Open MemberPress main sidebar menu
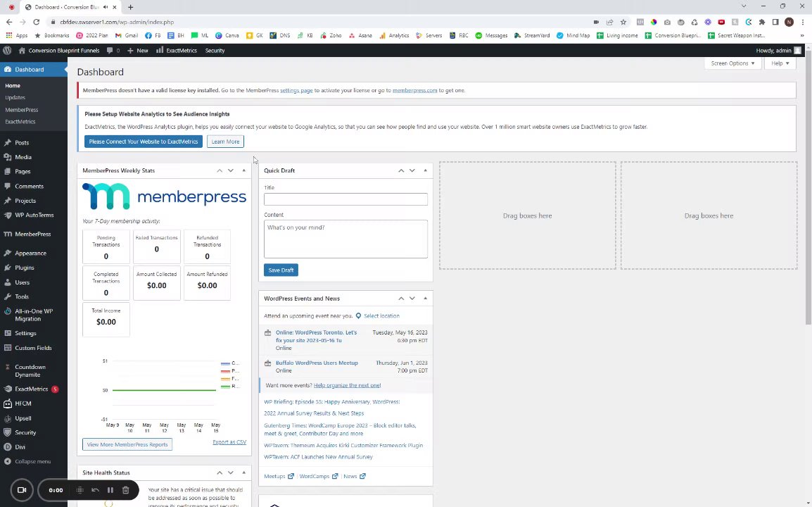The width and height of the screenshot is (812, 507). click(34, 234)
